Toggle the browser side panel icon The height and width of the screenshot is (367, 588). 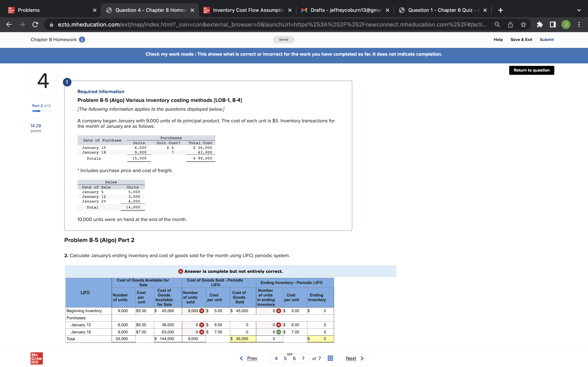(553, 24)
